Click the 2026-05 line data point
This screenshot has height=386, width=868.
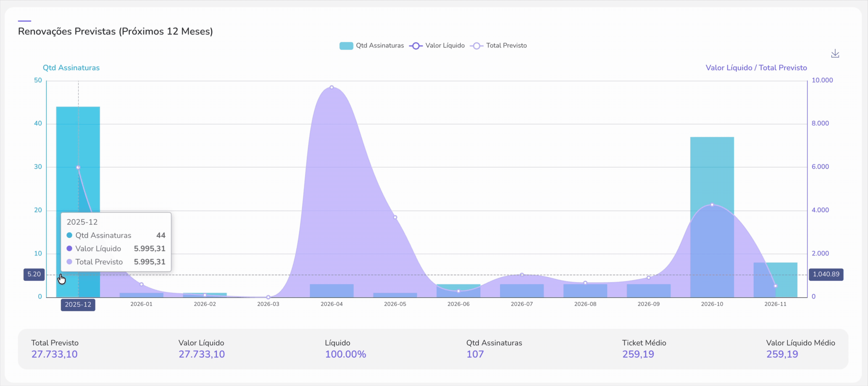point(395,217)
